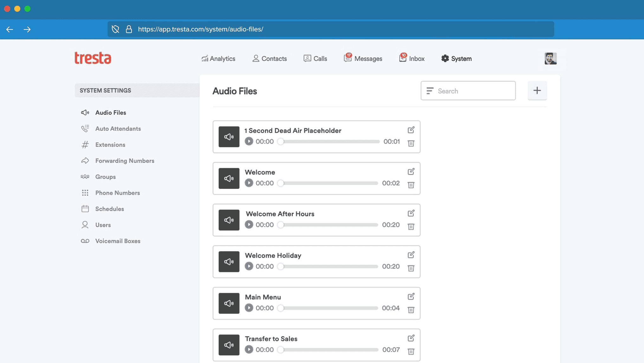
Task: Click the site security padlock icon
Action: click(129, 29)
